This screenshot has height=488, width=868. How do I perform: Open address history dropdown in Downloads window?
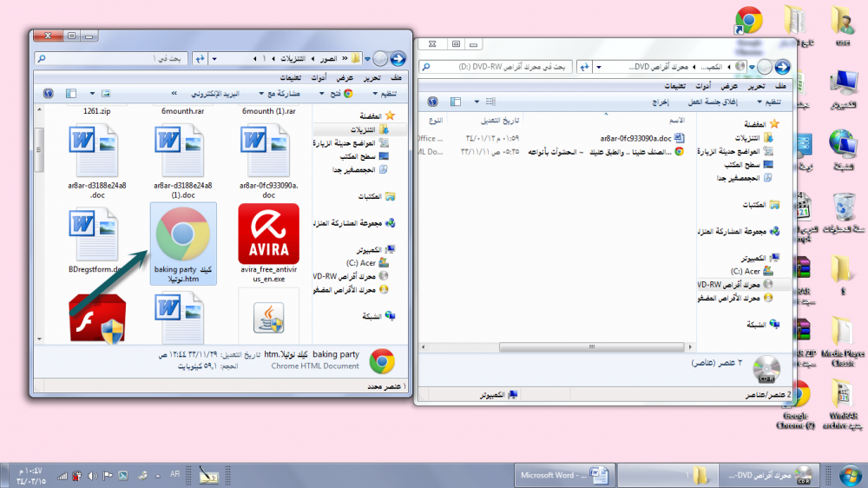click(214, 58)
